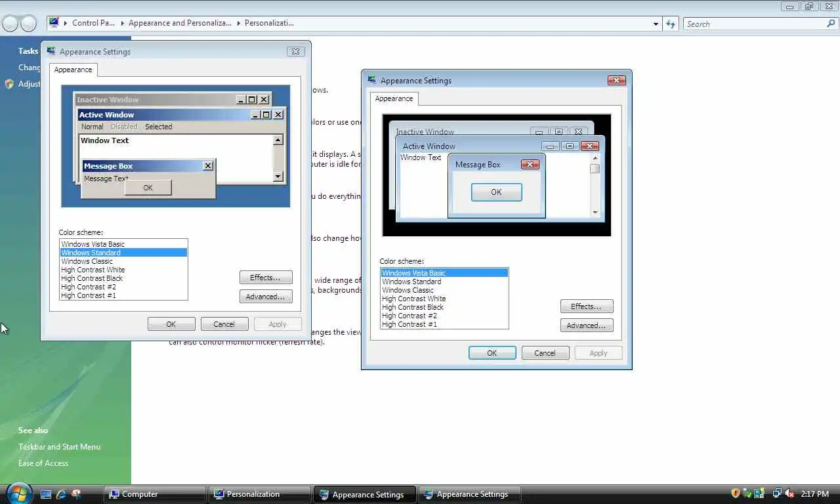Click the magnifier icon in the Search box
The width and height of the screenshot is (840, 504).
[831, 24]
